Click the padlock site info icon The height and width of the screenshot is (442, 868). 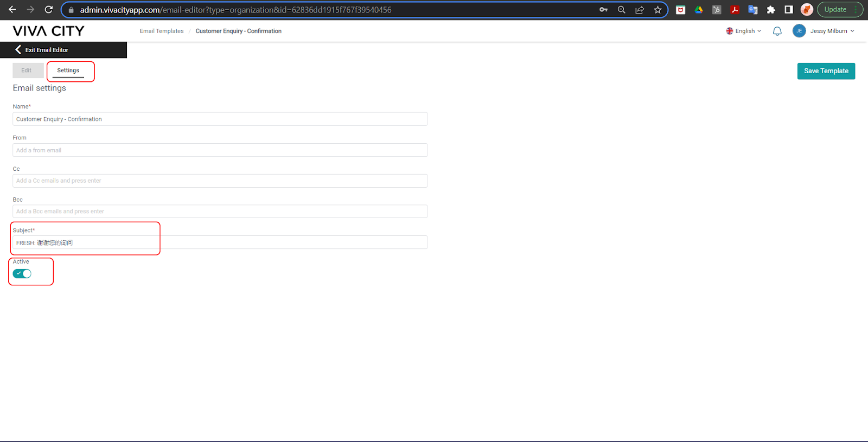point(71,10)
